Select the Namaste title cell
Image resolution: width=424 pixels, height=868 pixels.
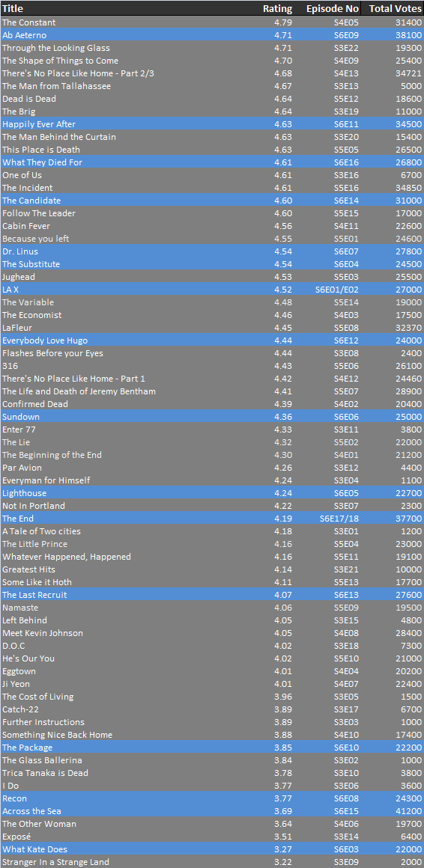click(20, 608)
